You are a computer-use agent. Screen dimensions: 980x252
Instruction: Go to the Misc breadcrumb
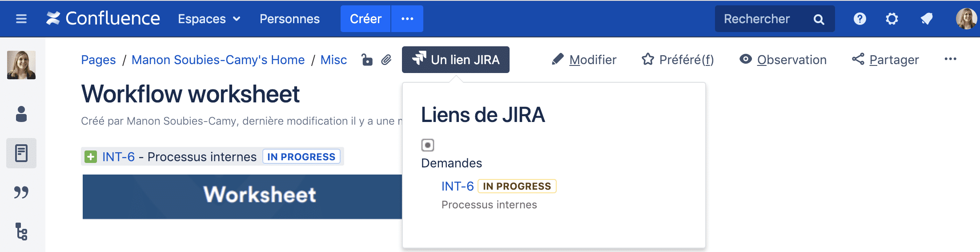click(333, 60)
